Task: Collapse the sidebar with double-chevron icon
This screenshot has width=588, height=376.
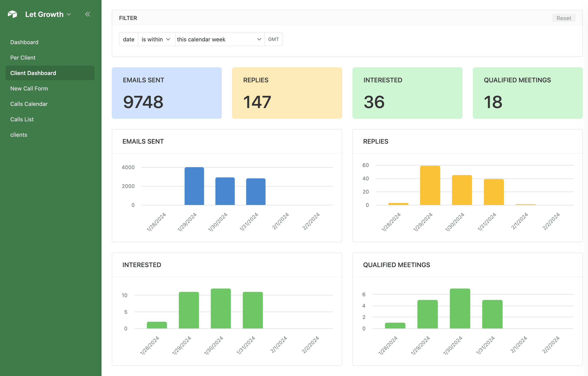Action: click(87, 14)
